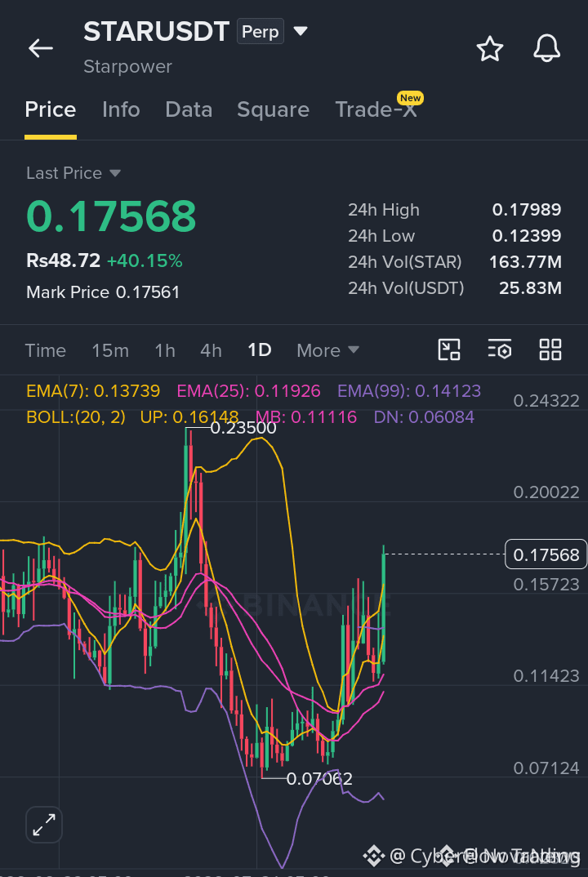588x877 pixels.
Task: Open the drawing tools chart icon
Action: click(x=448, y=349)
